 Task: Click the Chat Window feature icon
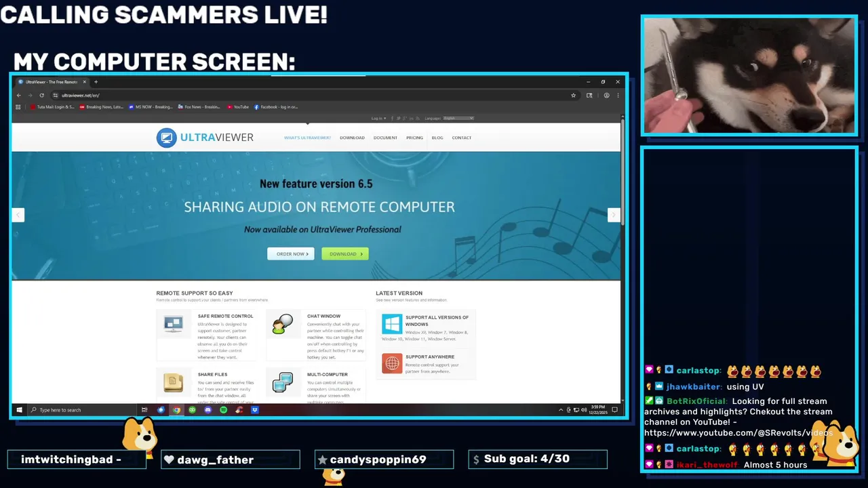click(283, 324)
